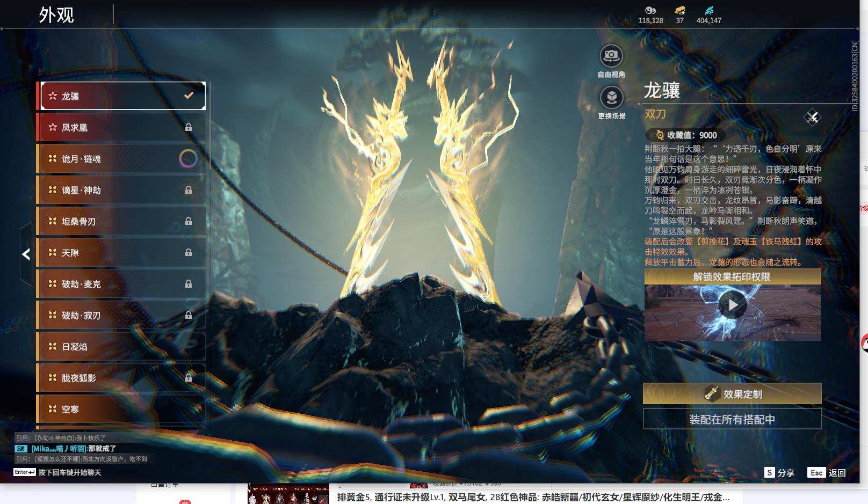The height and width of the screenshot is (504, 868).
Task: Click 解锁效果拓印权限 banner
Action: tap(733, 277)
